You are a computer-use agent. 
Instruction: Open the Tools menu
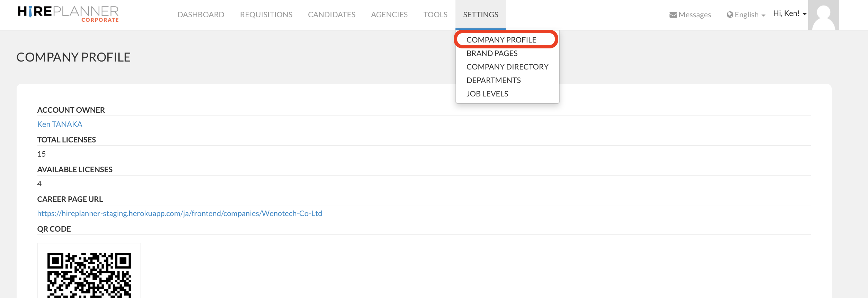tap(435, 15)
